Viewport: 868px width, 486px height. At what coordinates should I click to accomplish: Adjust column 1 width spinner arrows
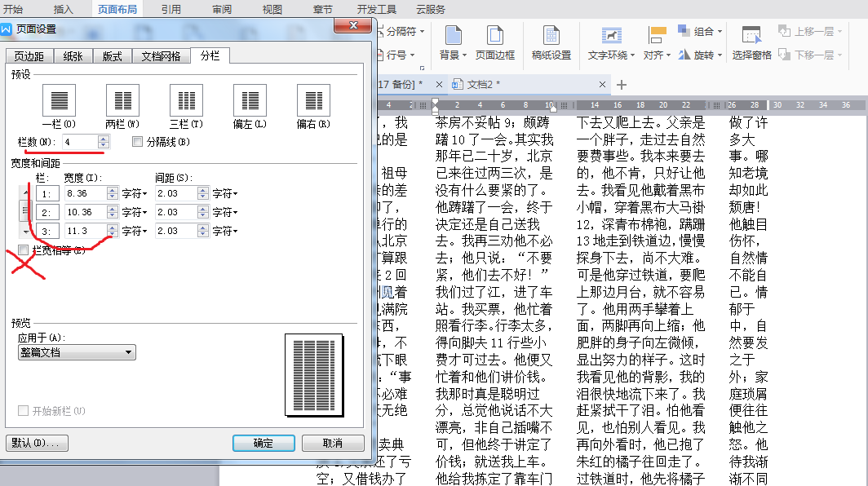point(113,194)
